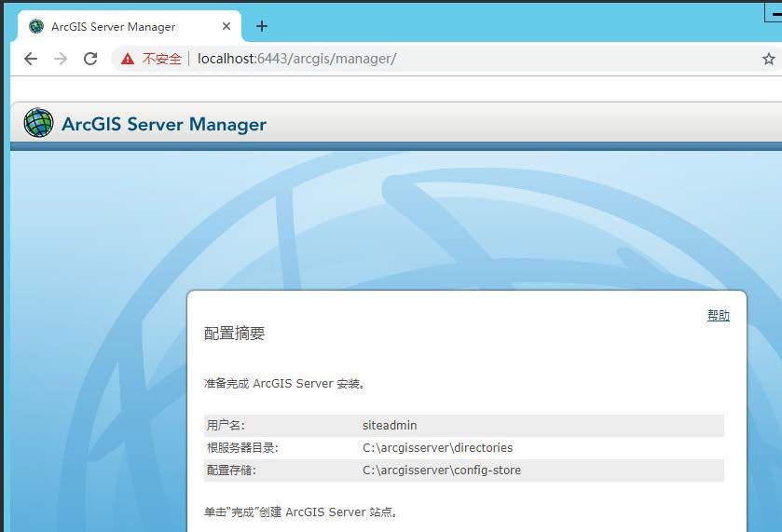Screen dimensions: 782x532
Task: Click the ArcGIS Server Manager header title
Action: tap(164, 124)
